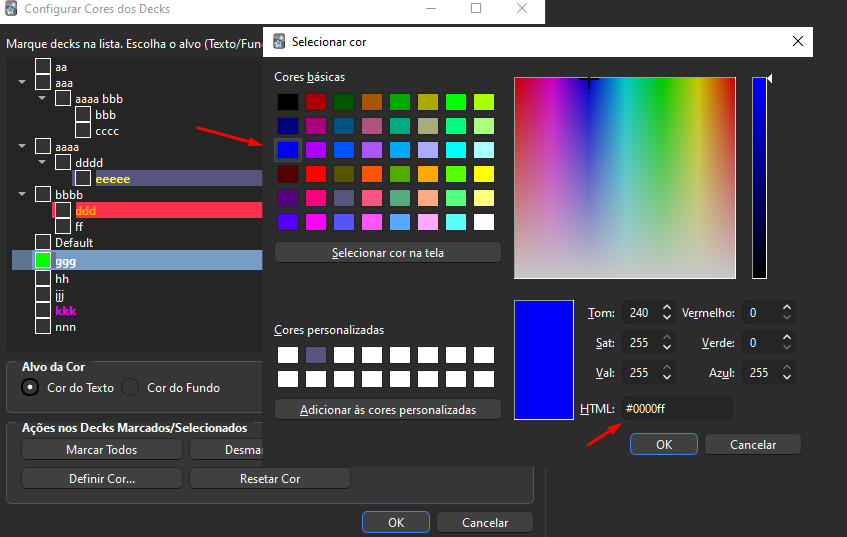Screen dimensions: 847x537
Task: Collapse the dddd subdeck node
Action: [x=42, y=162]
